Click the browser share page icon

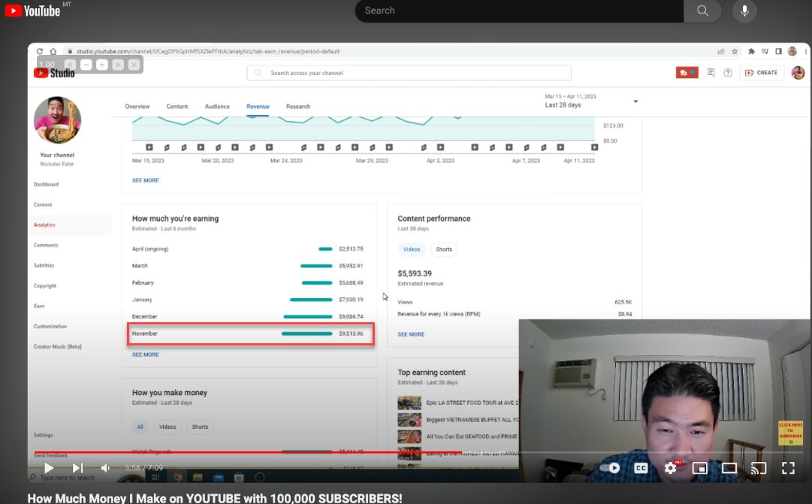[x=721, y=51]
